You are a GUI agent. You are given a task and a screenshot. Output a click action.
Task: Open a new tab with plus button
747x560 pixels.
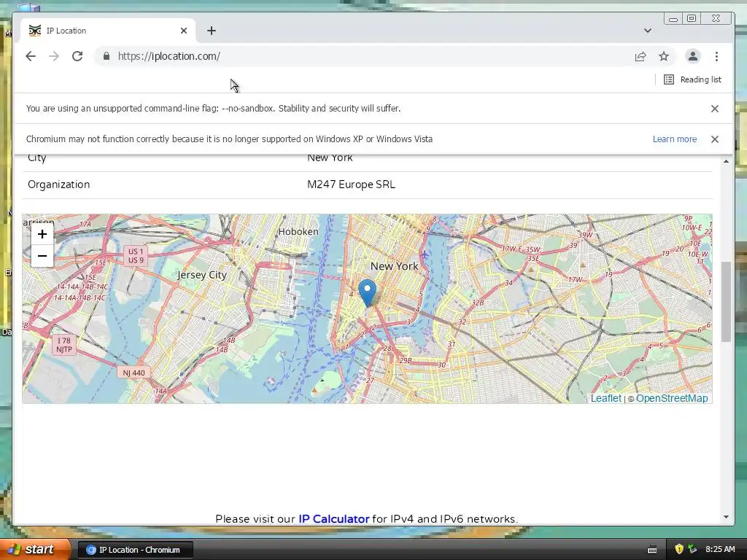(x=212, y=31)
